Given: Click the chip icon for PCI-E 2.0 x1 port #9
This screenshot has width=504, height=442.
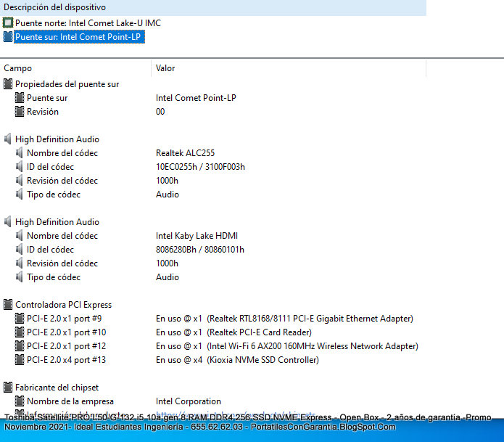Looking at the screenshot, I should pos(20,319).
